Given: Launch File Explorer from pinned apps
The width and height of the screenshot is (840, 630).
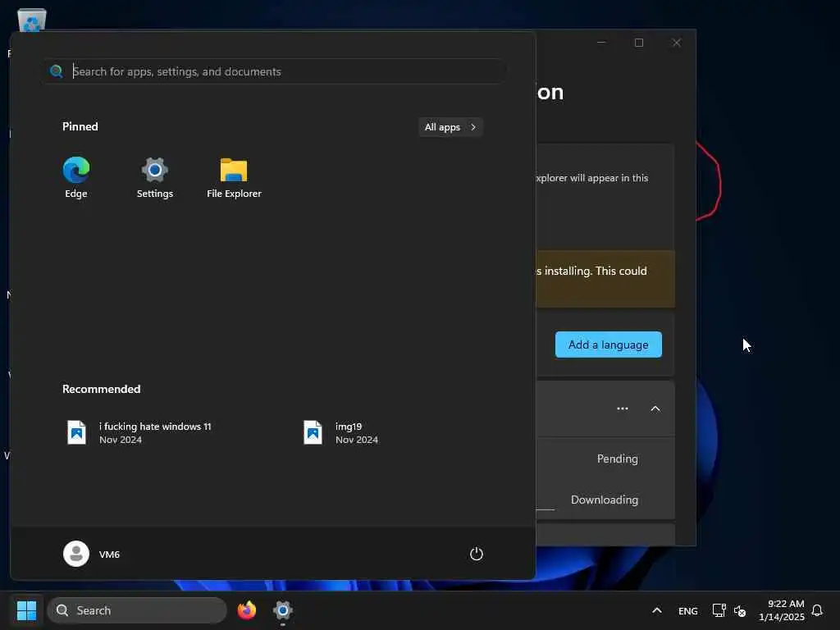Looking at the screenshot, I should tap(234, 178).
